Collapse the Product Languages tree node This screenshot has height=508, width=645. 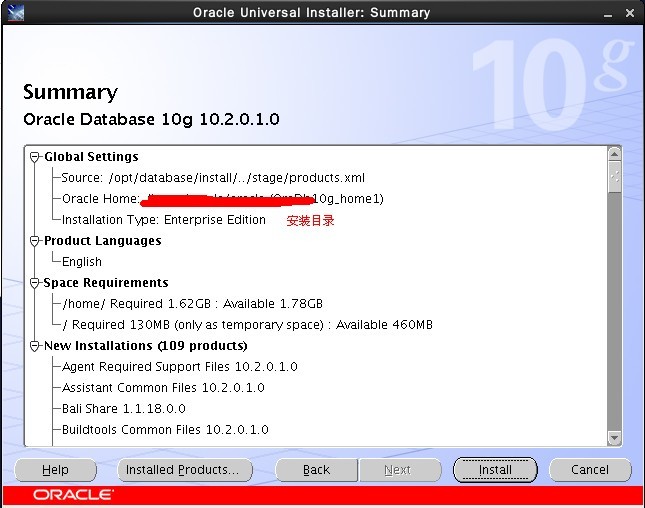coord(35,241)
